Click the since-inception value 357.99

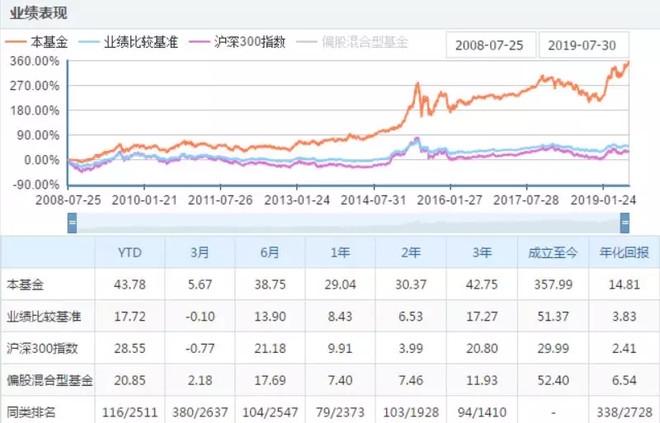tap(553, 285)
